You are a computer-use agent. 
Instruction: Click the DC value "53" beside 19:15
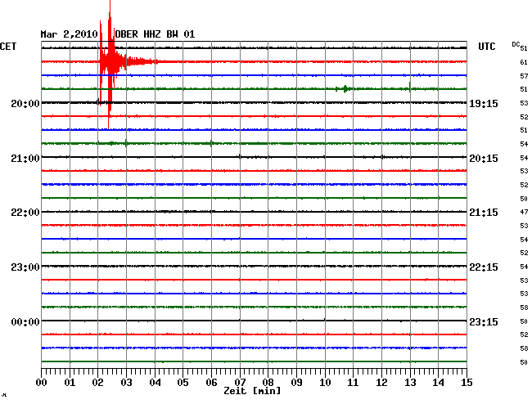(x=524, y=103)
